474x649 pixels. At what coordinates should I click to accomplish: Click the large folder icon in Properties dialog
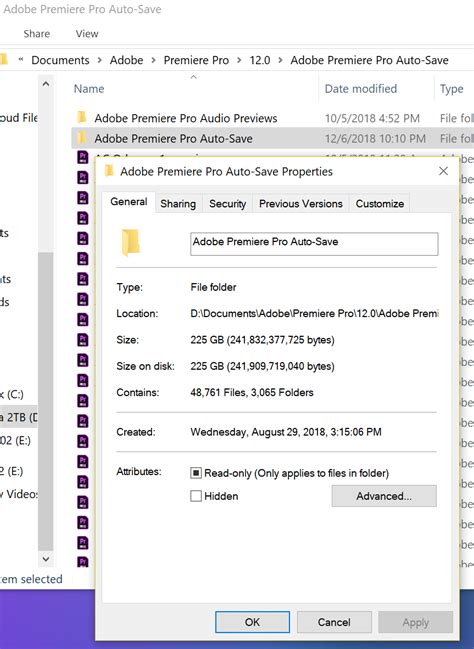tap(130, 243)
